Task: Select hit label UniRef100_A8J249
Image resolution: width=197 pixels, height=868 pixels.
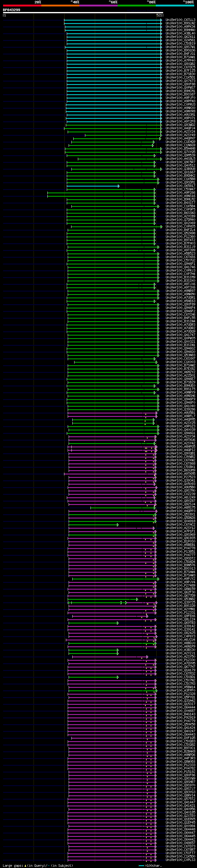Action: [180, 498]
